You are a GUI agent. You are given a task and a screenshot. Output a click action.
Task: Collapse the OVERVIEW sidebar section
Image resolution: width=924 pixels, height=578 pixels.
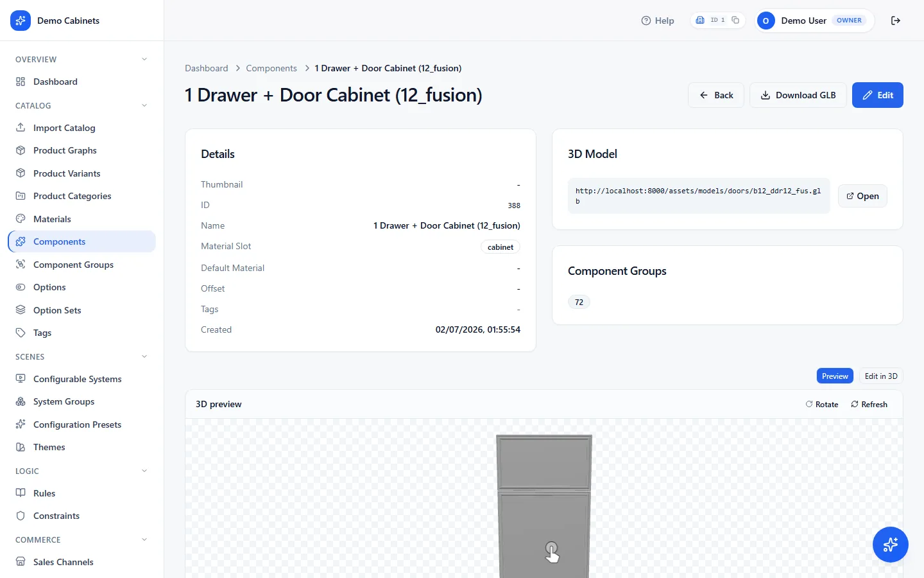pos(144,59)
